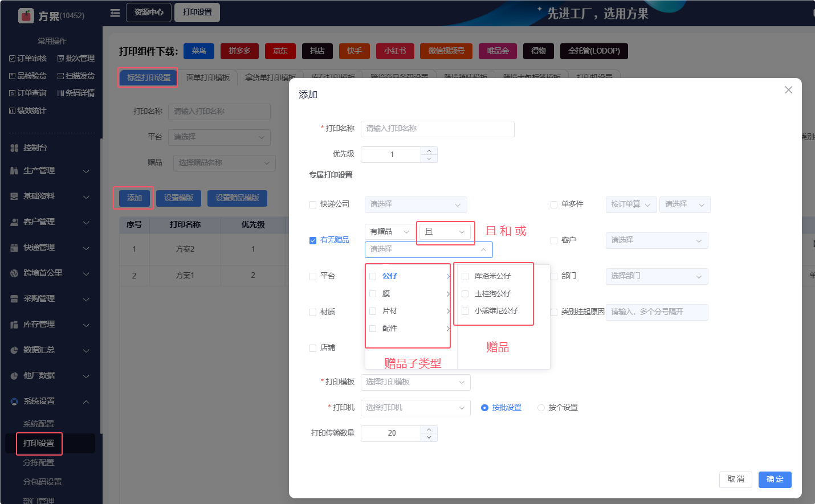Click the 快递管理 sidebar icon

[x=14, y=247]
